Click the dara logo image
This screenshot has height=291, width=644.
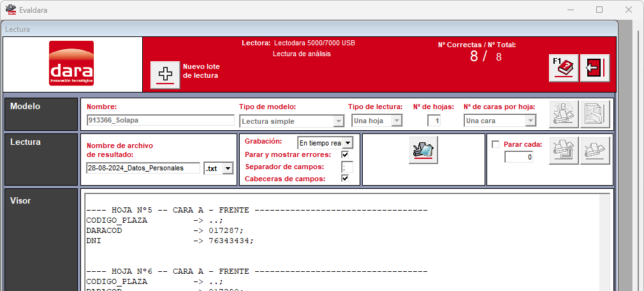coord(71,63)
